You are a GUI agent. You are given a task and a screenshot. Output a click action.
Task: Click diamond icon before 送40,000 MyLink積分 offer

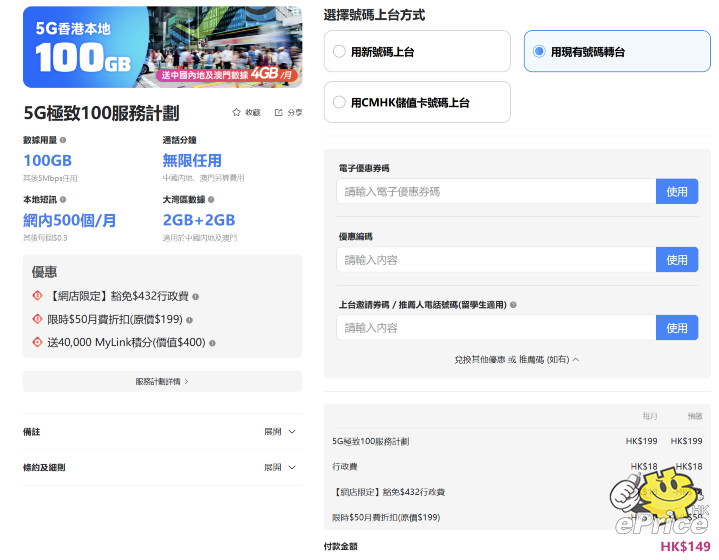click(37, 342)
